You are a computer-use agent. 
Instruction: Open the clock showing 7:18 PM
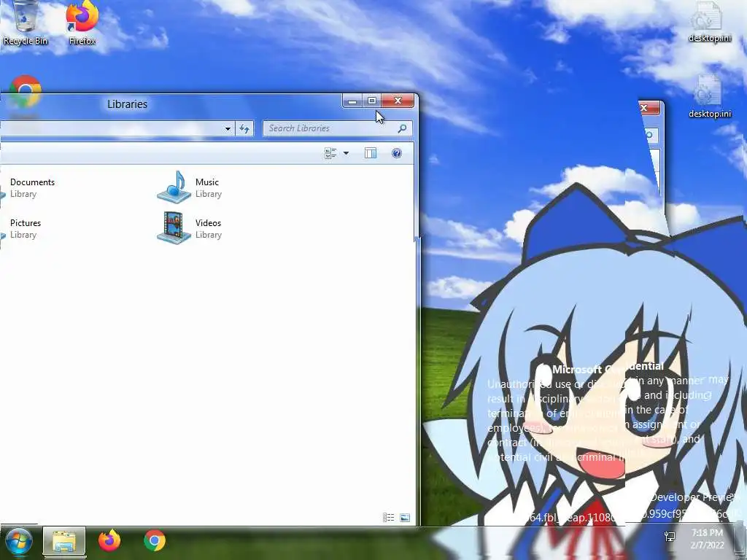tap(707, 539)
